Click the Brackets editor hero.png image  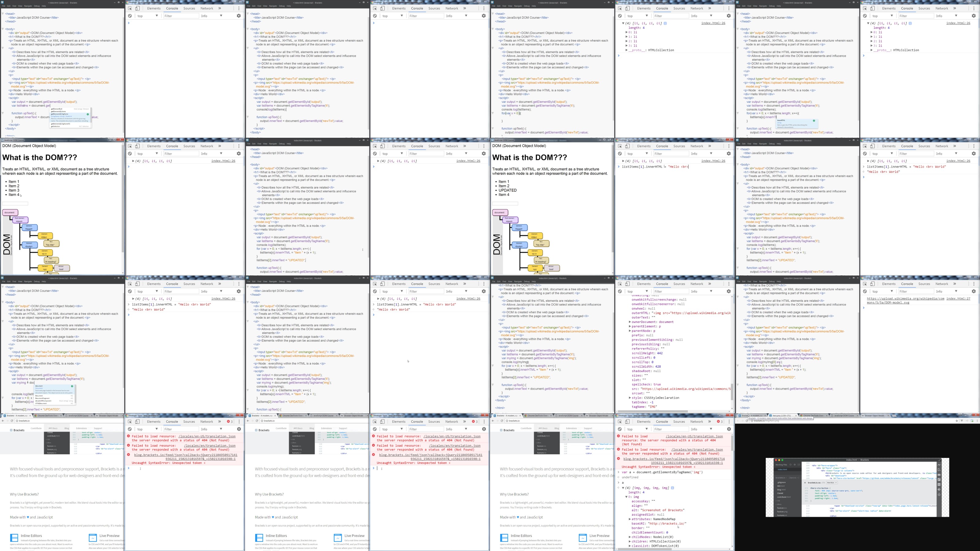click(x=857, y=487)
